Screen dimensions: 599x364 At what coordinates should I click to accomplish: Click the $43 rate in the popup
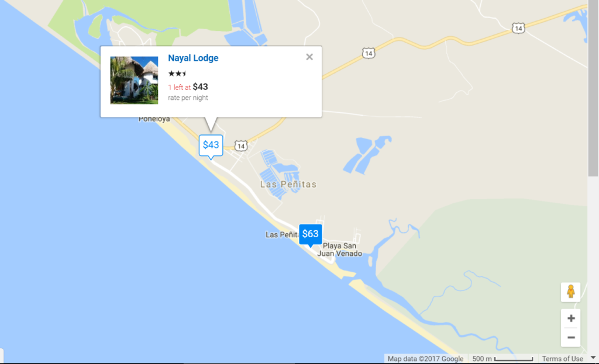pyautogui.click(x=200, y=86)
